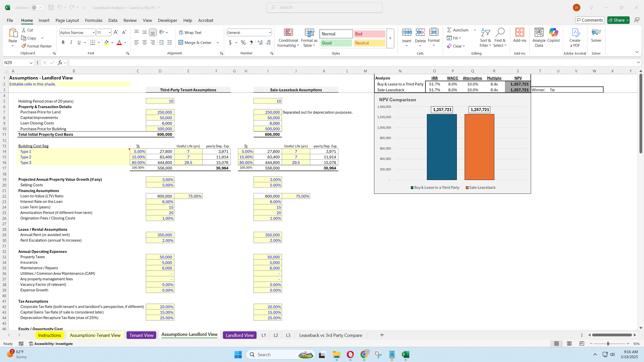Image resolution: width=644 pixels, height=362 pixels.
Task: Open the font name dropdown
Action: 94,32
